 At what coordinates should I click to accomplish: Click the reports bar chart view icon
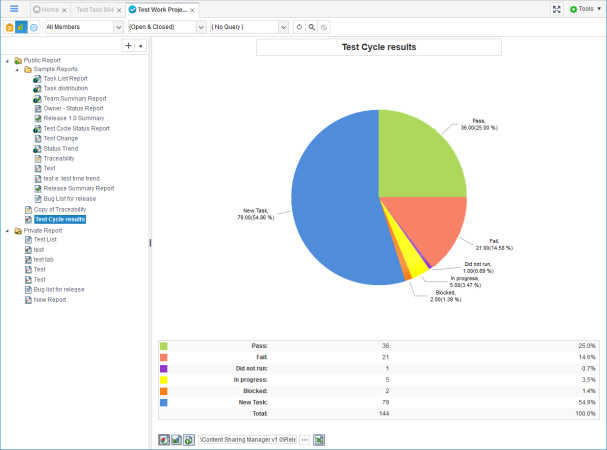click(21, 27)
